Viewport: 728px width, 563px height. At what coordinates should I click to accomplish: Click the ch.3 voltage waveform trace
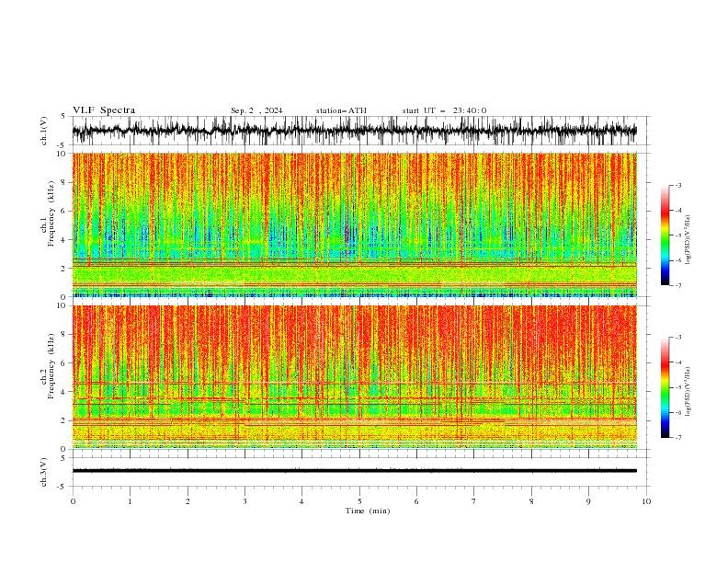(x=354, y=471)
